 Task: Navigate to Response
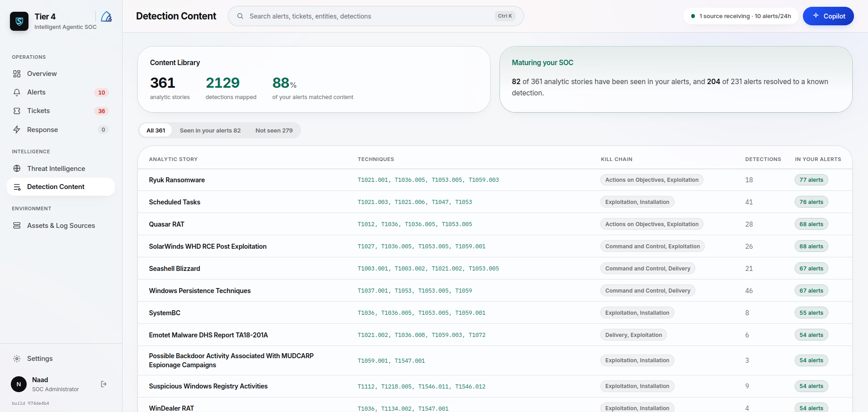(61, 130)
